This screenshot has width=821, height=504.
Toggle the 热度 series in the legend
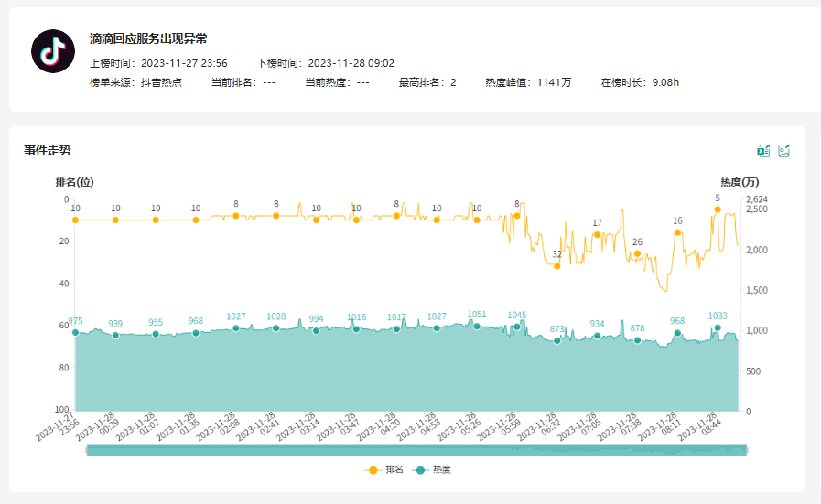(431, 470)
